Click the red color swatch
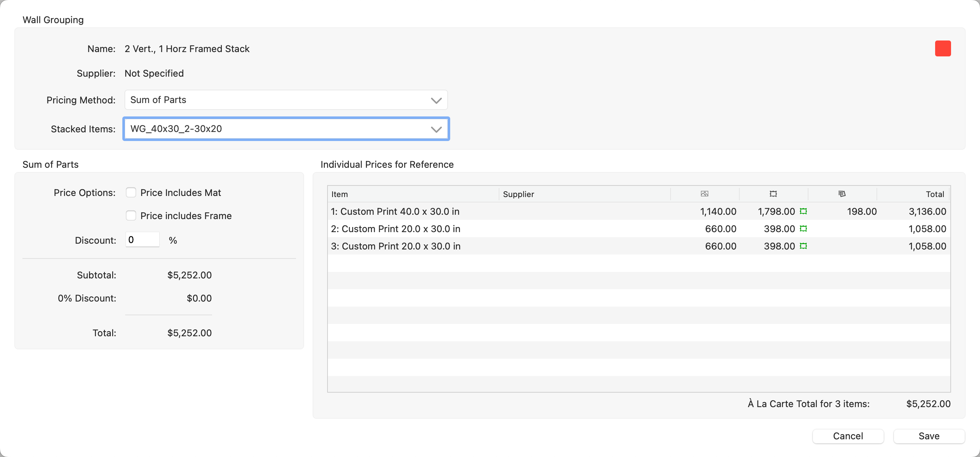Screen dimensions: 980x457 (x=943, y=49)
